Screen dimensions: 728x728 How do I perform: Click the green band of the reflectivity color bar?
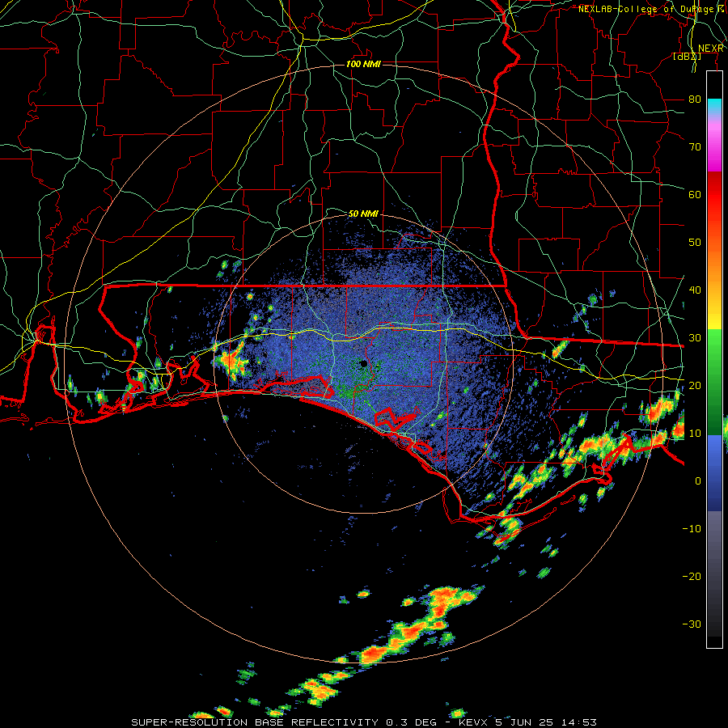(x=714, y=382)
